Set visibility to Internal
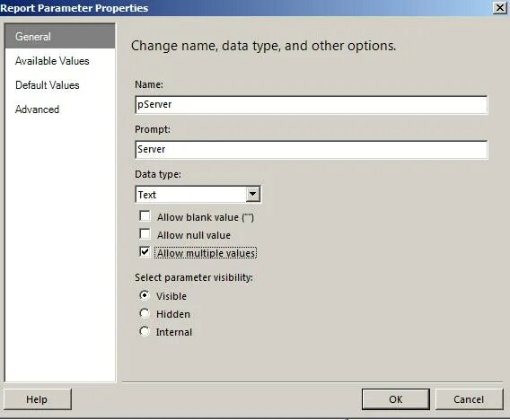This screenshot has height=420, width=510. [145, 331]
